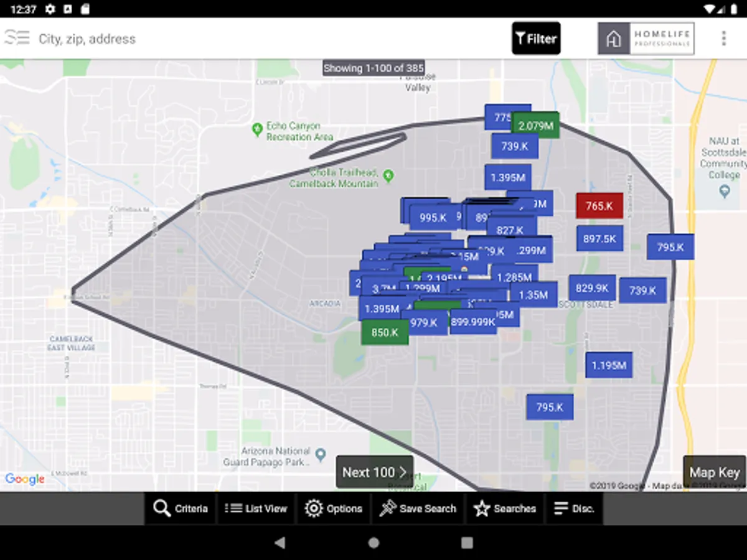Tap the 'Showing 1-100 of 385' label
This screenshot has width=747, height=560.
pos(374,68)
